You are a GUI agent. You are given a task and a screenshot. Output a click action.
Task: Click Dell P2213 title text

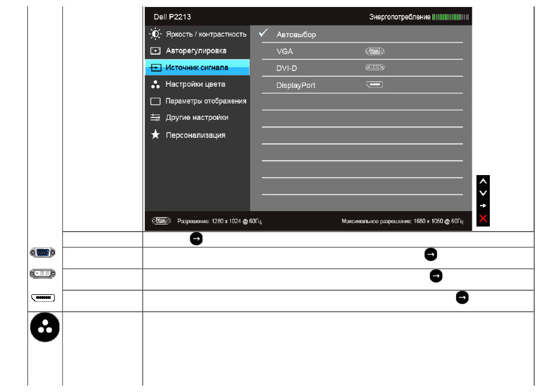click(172, 17)
